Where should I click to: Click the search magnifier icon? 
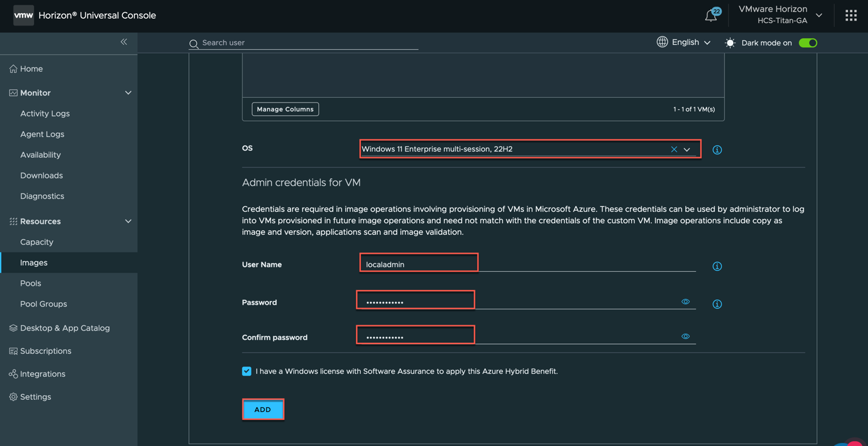194,44
